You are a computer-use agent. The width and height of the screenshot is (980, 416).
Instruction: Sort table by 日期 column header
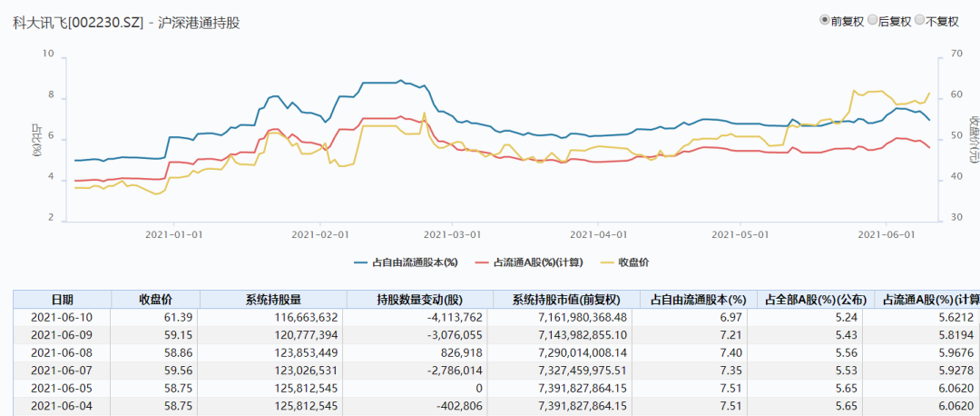62,300
